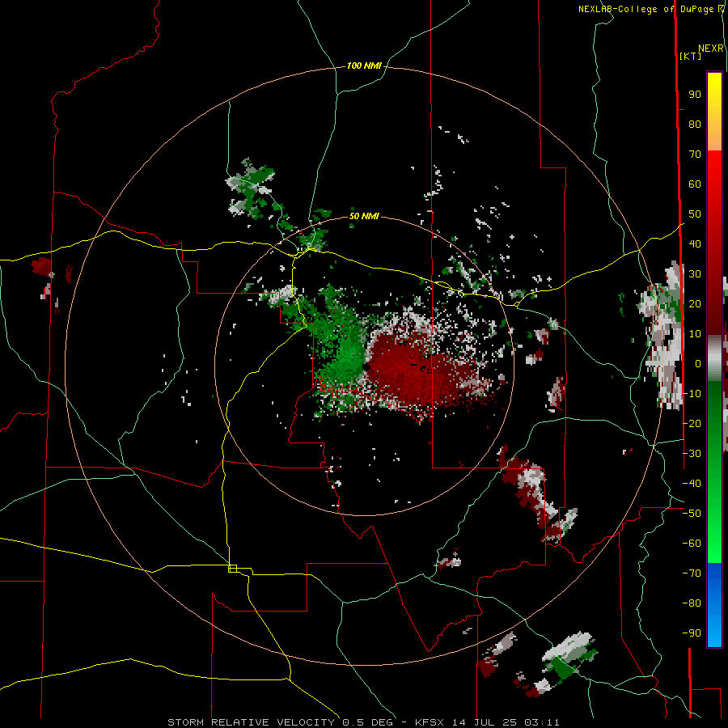Click the -70 value on the velocity scale

[x=692, y=574]
